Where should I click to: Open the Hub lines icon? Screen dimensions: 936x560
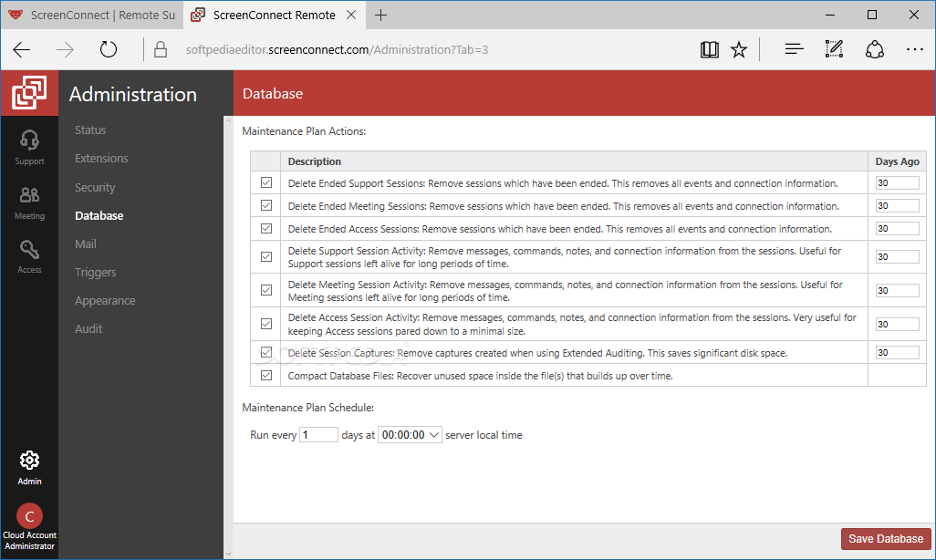click(794, 49)
